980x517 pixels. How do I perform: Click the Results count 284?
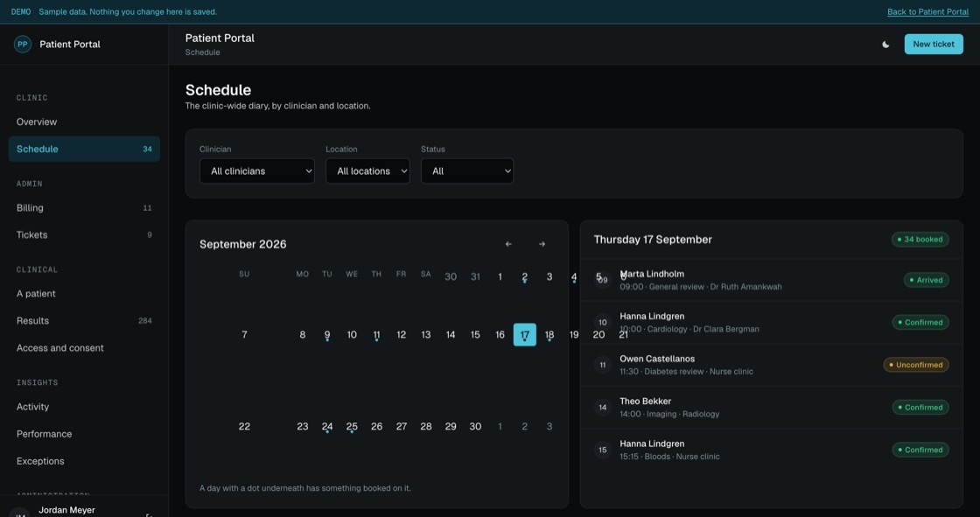click(145, 321)
